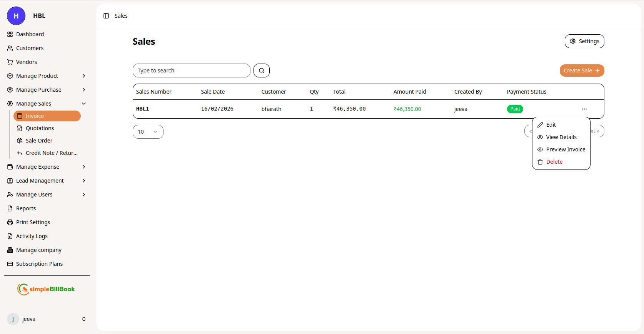Toggle the sidebar panel icon
The width and height of the screenshot is (644, 334).
(106, 16)
